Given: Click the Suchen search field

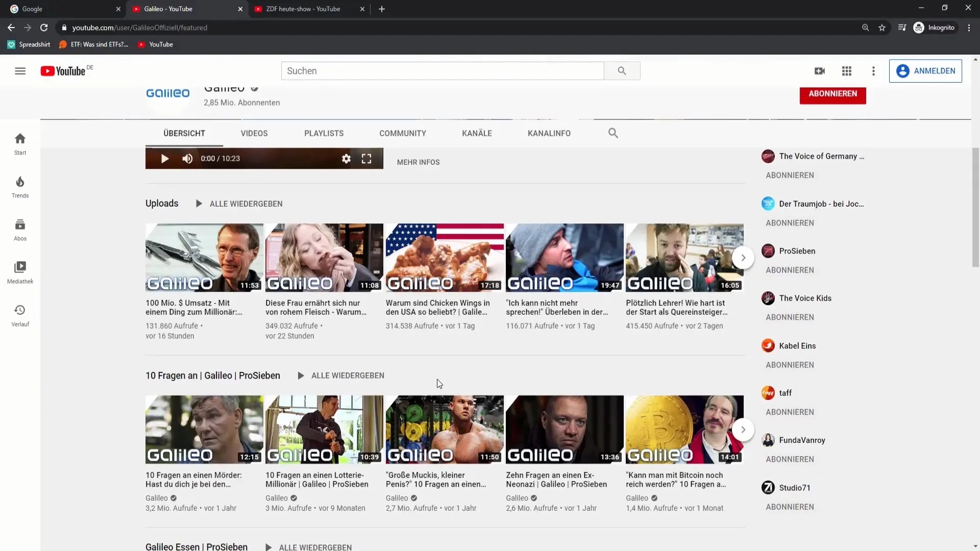Looking at the screenshot, I should coord(443,71).
